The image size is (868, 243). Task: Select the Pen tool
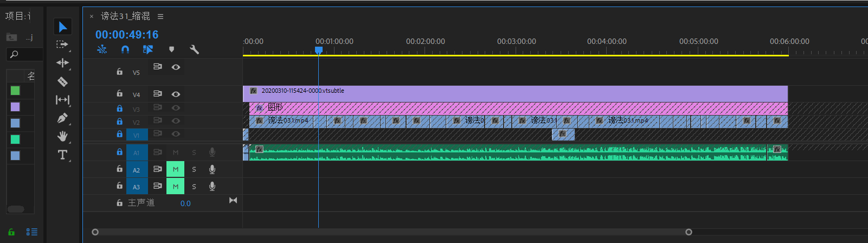point(62,118)
